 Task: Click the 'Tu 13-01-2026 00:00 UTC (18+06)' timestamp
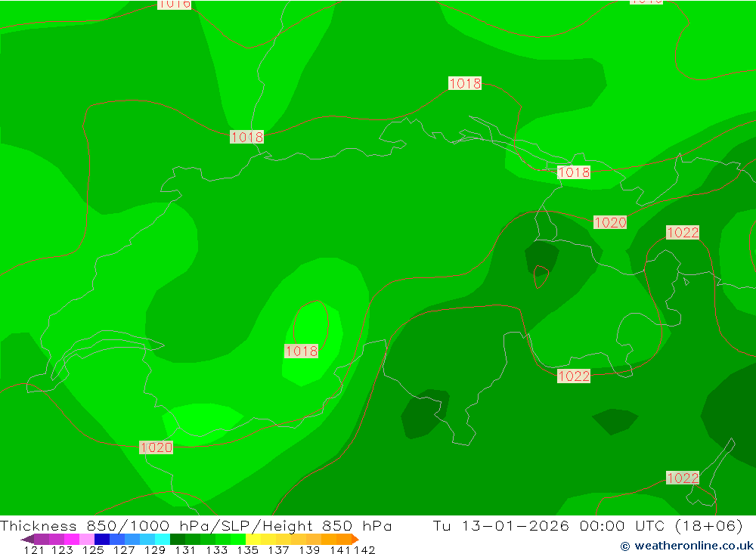(x=587, y=525)
